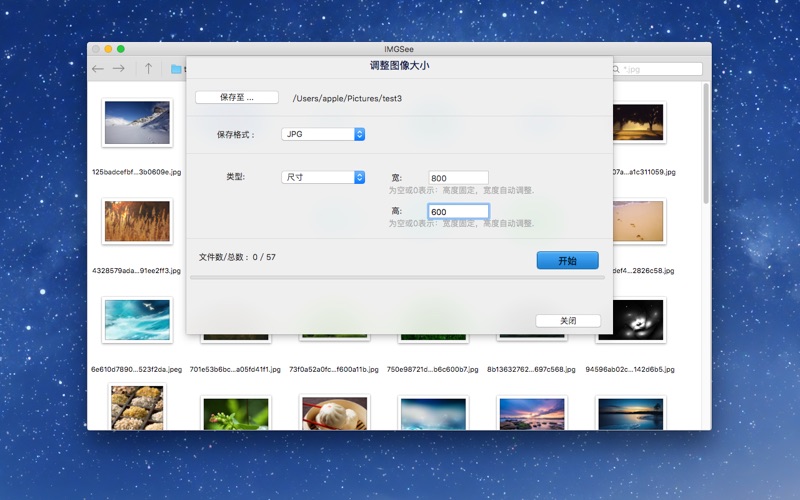Close the dialog with 关闭 button
This screenshot has width=800, height=500.
[568, 320]
